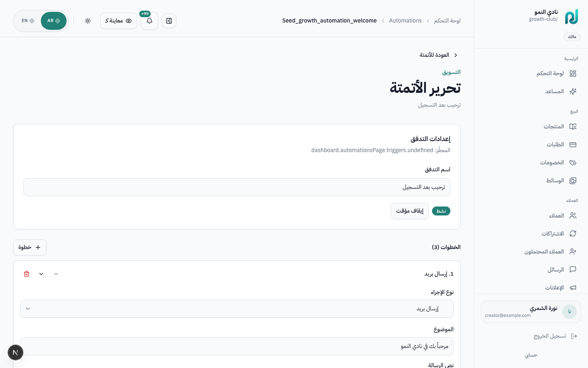This screenshot has width=588, height=368.
Task: Click the orders card icon
Action: coord(573,145)
